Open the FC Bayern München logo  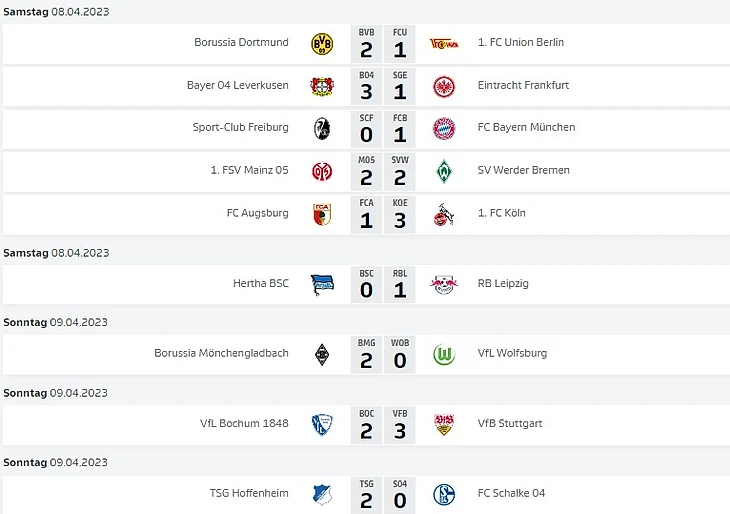pyautogui.click(x=443, y=128)
